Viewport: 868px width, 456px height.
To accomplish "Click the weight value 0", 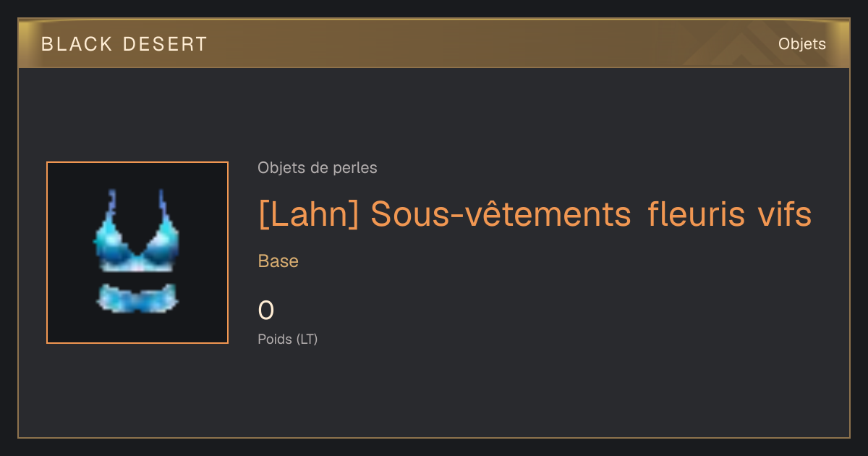I will point(266,311).
